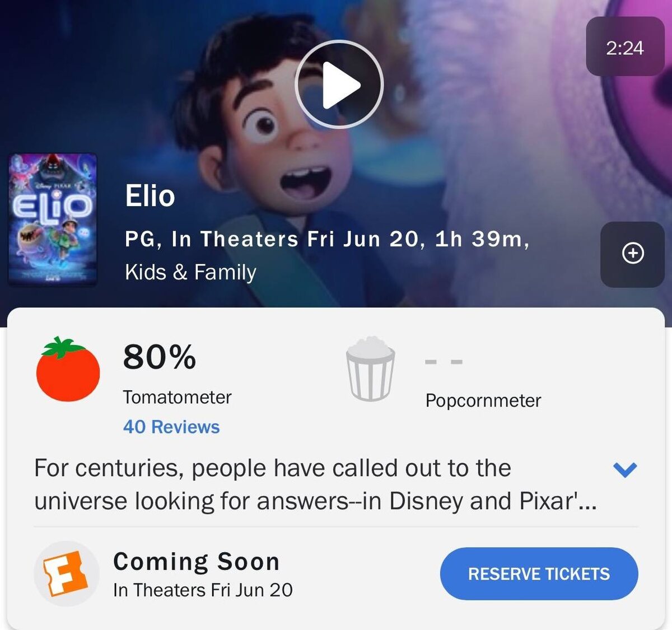The image size is (672, 630).
Task: Click the 2:24 trailer duration badge
Action: click(x=625, y=47)
